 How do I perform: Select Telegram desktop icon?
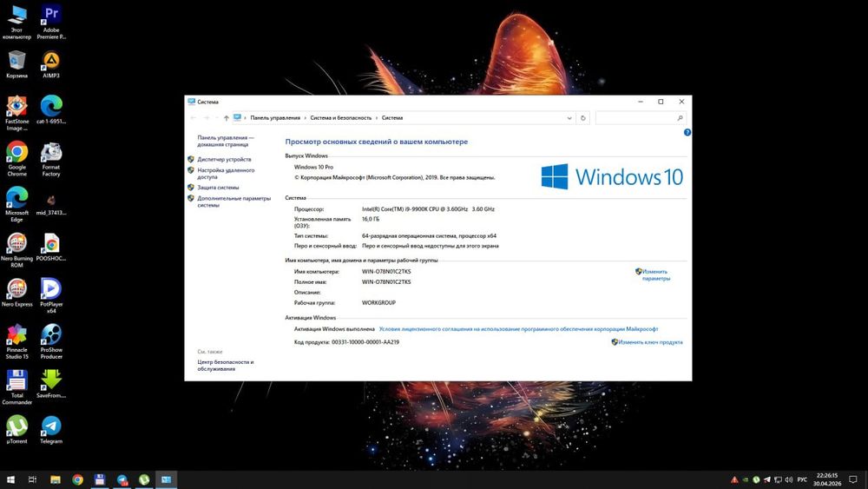51,430
